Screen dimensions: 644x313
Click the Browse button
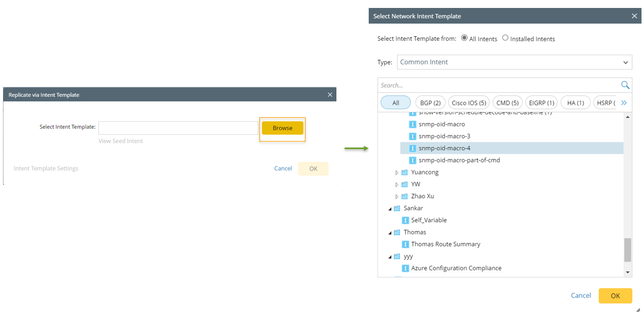(282, 128)
